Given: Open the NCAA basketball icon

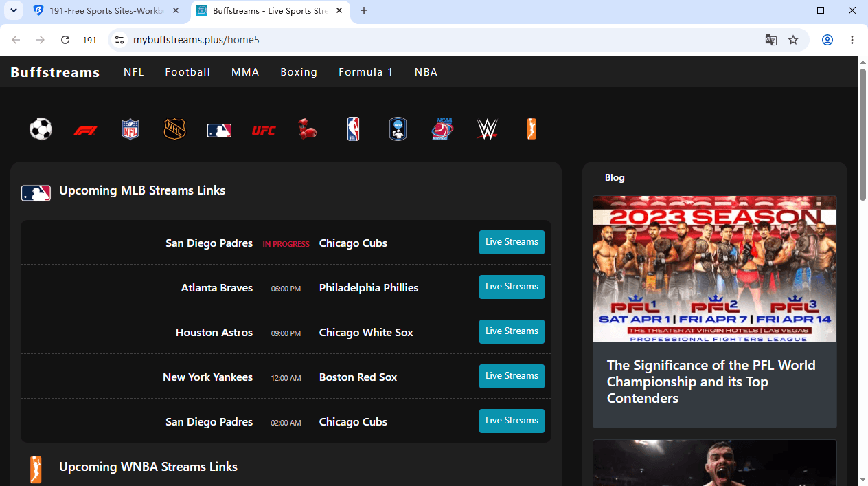Looking at the screenshot, I should tap(443, 129).
